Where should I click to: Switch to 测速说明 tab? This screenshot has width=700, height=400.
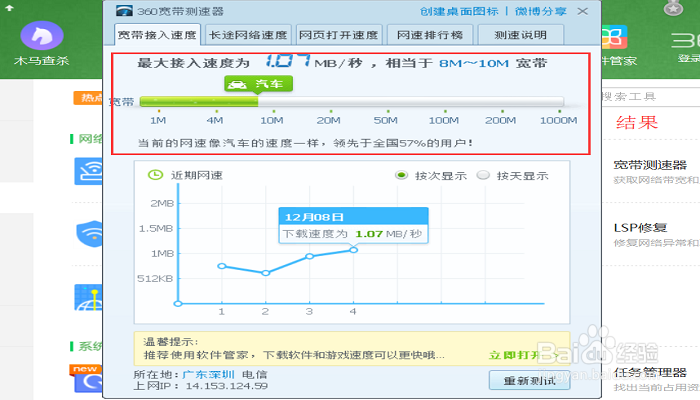521,35
